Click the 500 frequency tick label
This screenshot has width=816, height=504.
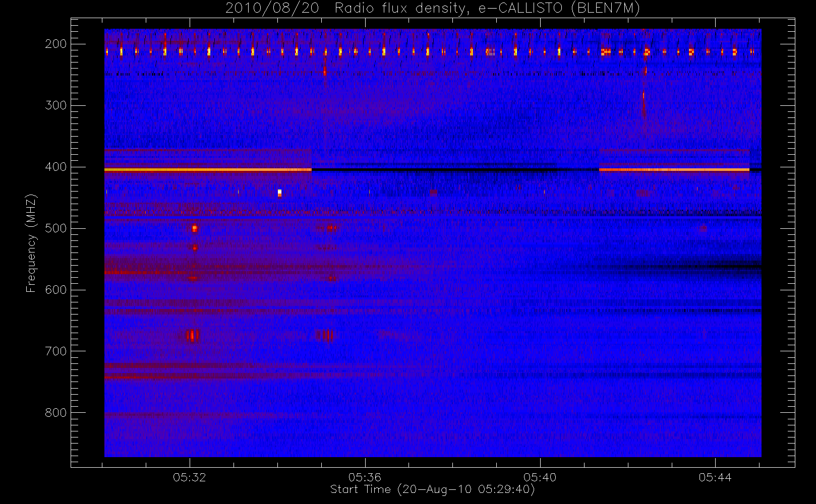click(55, 228)
